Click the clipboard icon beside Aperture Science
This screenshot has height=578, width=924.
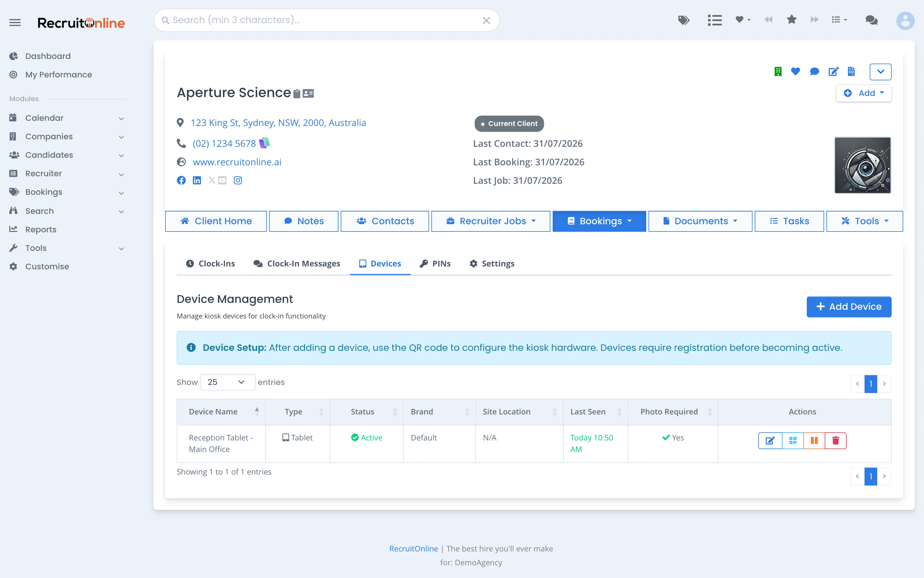point(297,93)
